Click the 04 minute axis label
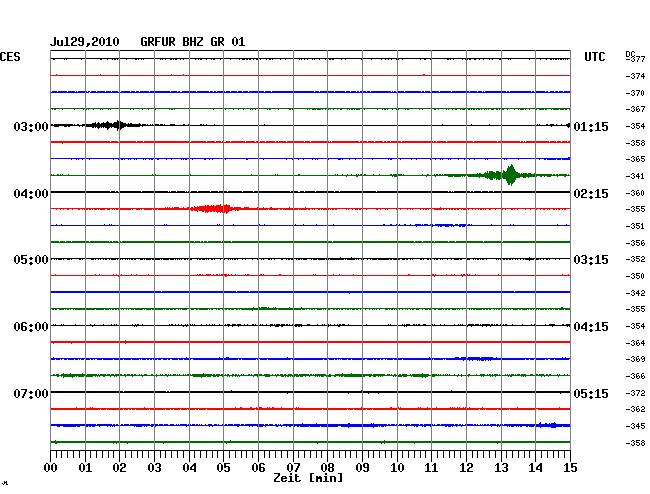This screenshot has width=650, height=494. point(189,468)
